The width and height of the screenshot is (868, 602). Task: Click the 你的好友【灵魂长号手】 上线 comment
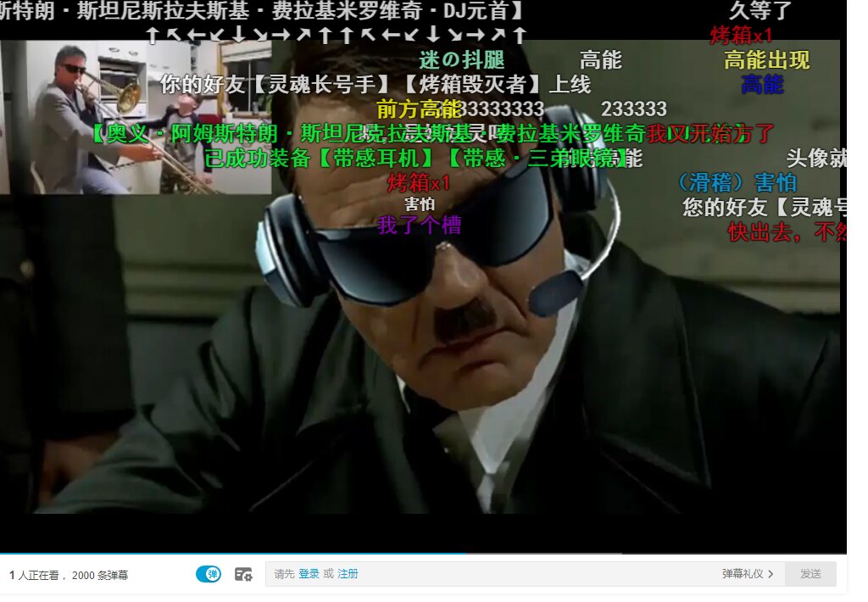[x=375, y=85]
